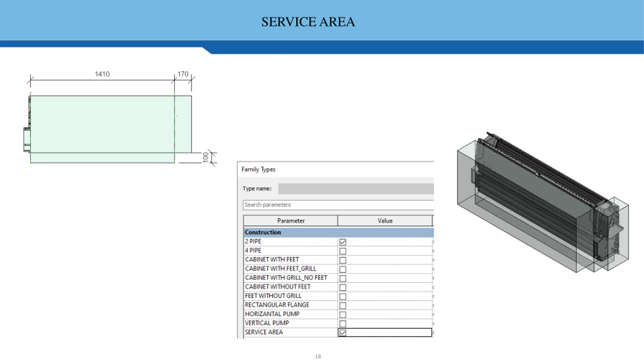
Task: Click the Search parameters field
Action: click(338, 205)
